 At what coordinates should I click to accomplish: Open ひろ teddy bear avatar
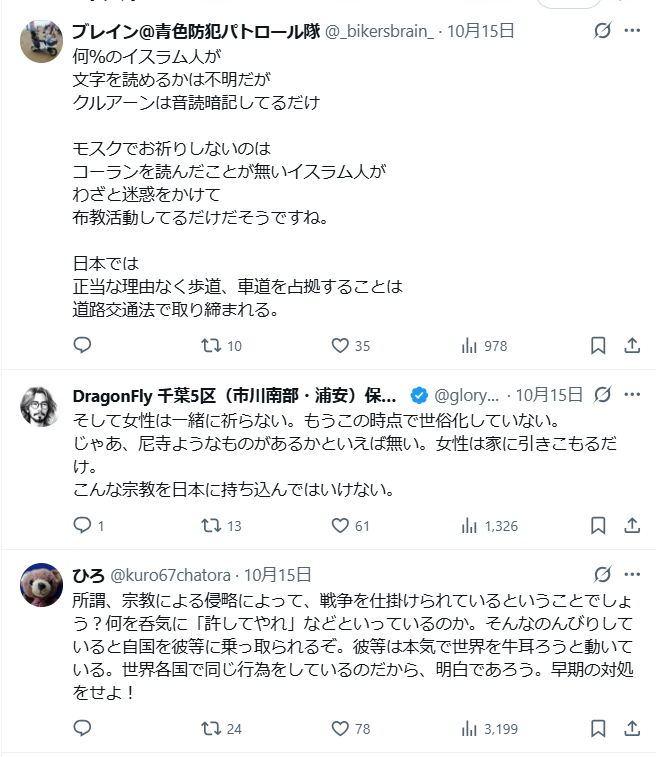pyautogui.click(x=41, y=586)
